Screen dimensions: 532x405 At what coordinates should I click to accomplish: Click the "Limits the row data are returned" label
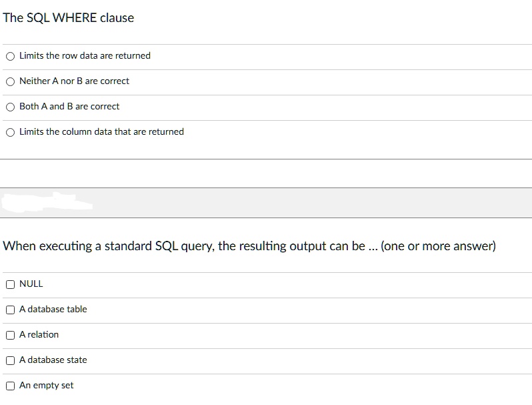tap(85, 55)
